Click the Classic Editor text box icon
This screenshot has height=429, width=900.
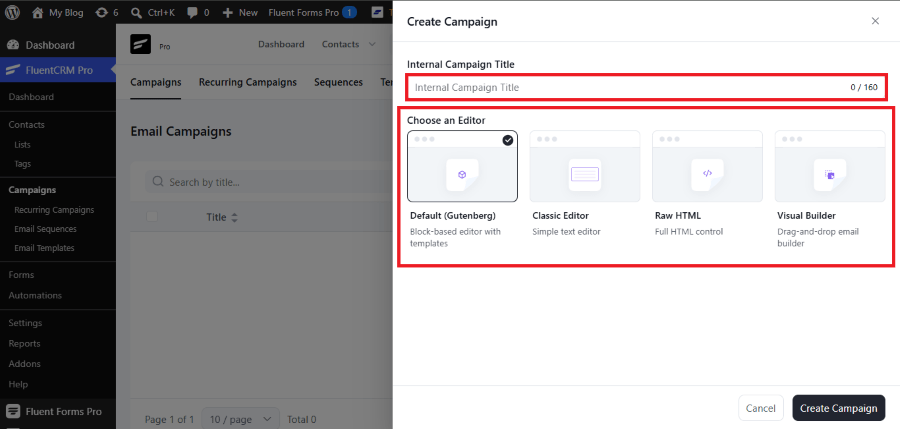[x=584, y=175]
